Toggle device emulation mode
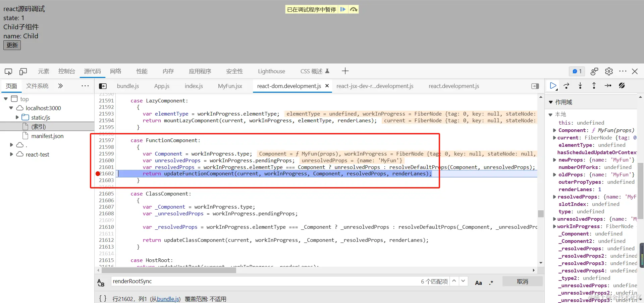The image size is (644, 303). pos(23,71)
